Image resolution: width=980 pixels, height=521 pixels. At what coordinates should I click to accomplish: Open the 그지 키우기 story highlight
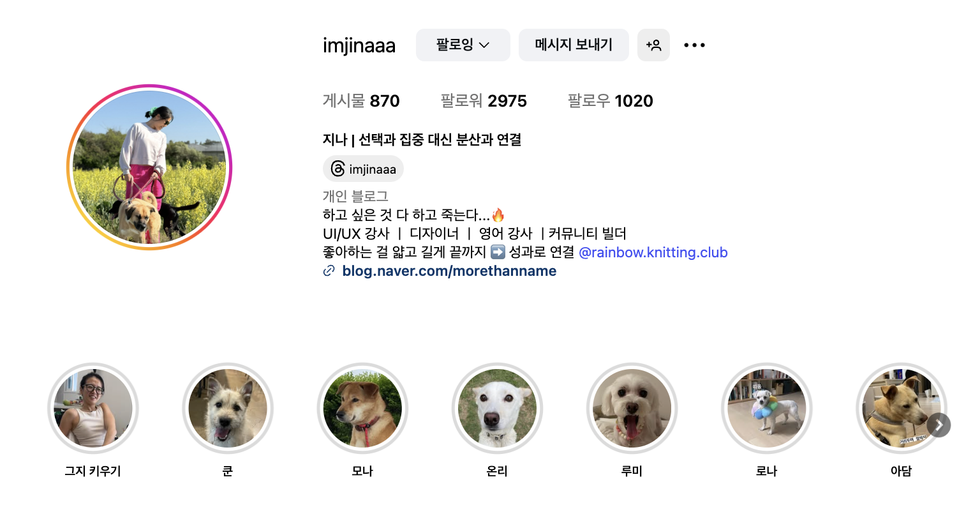pyautogui.click(x=93, y=409)
